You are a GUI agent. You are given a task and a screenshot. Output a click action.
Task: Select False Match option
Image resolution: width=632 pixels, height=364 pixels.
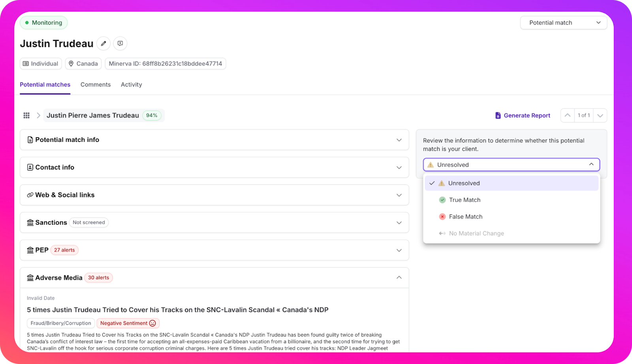tap(465, 217)
